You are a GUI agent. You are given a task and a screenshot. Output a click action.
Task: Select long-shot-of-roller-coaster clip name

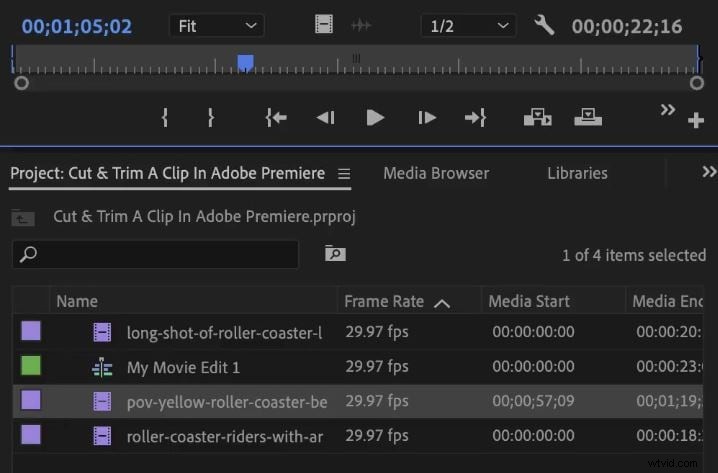(224, 333)
